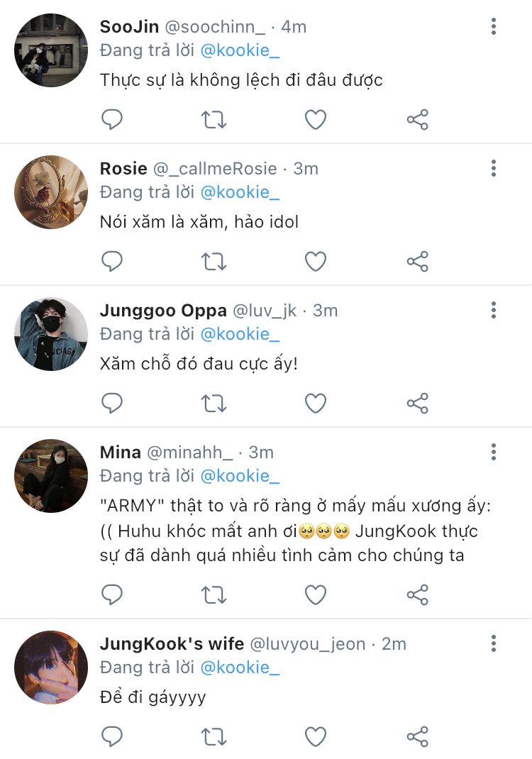
Task: Open Rosie's profile picture
Action: (x=51, y=192)
